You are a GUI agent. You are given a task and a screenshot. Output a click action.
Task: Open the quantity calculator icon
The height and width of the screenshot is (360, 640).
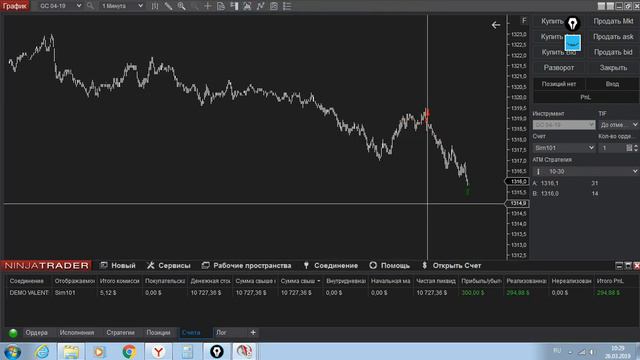click(629, 148)
